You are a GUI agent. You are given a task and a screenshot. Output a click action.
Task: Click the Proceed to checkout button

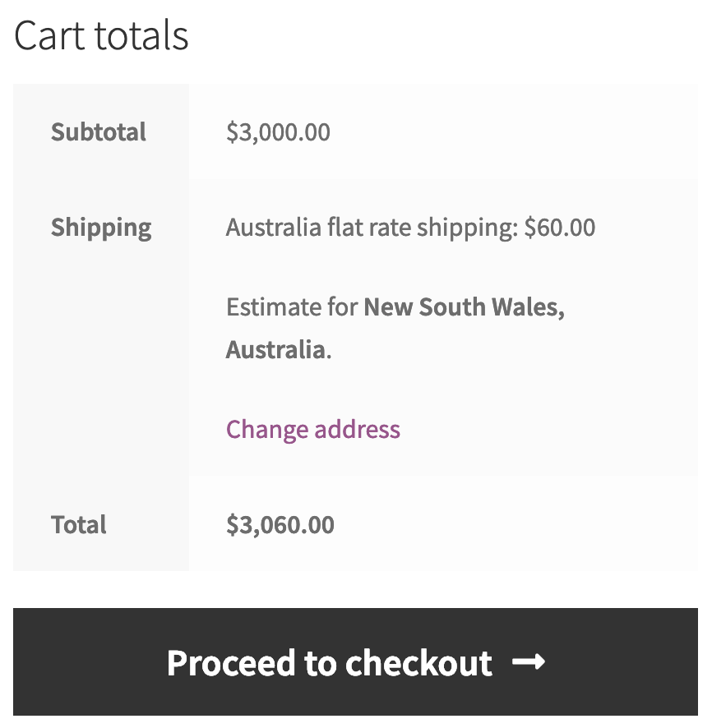pos(355,662)
